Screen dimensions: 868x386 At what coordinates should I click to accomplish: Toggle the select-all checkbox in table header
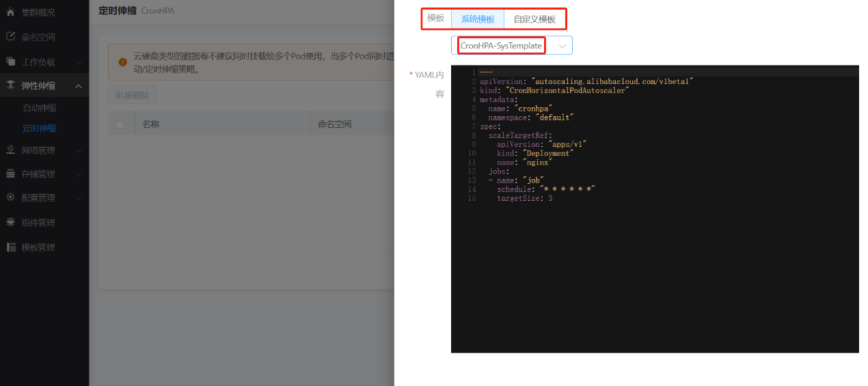point(120,124)
